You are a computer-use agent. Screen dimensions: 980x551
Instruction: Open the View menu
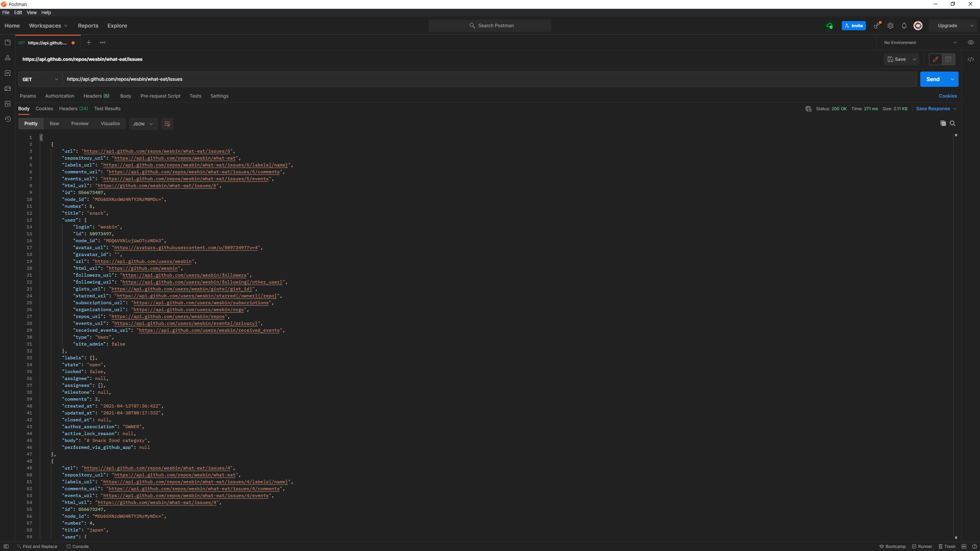31,13
